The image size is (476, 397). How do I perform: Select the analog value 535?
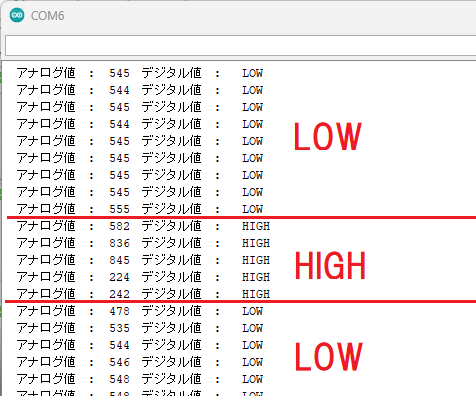119,328
